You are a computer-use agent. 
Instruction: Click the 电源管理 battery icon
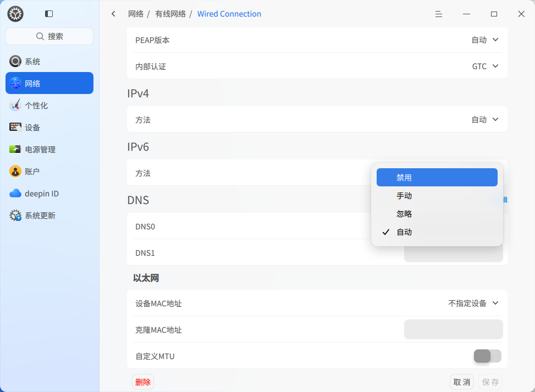[x=15, y=149]
